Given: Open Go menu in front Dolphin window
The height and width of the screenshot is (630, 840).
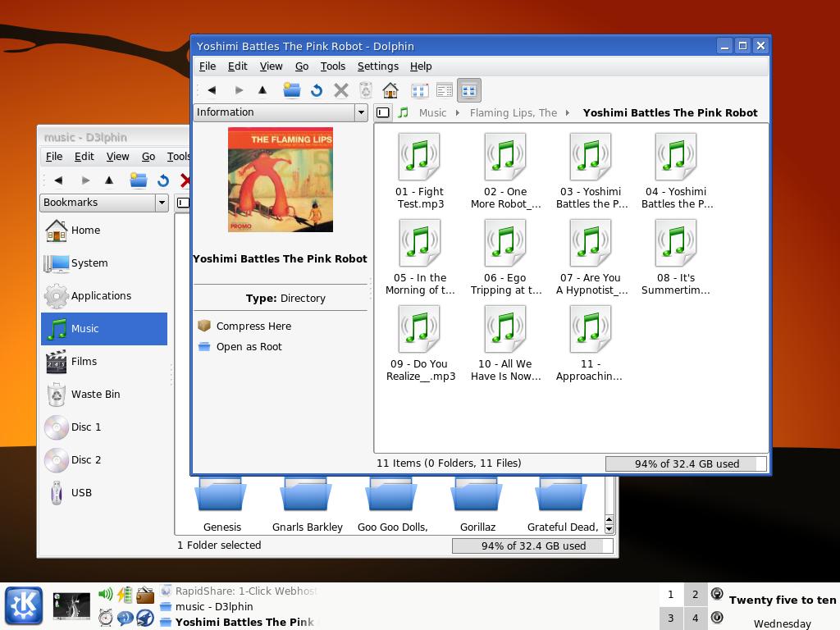Looking at the screenshot, I should [x=302, y=66].
